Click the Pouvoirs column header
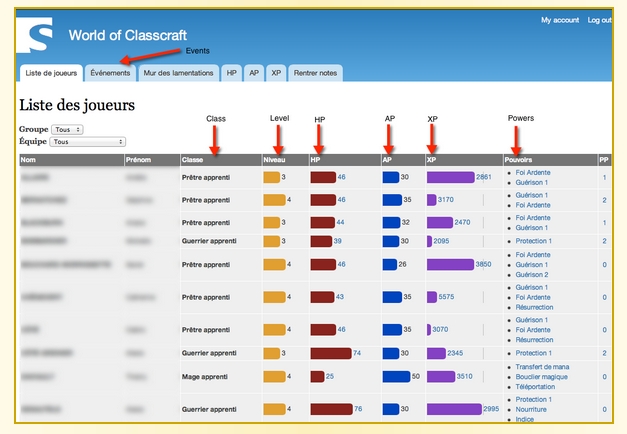 [519, 160]
